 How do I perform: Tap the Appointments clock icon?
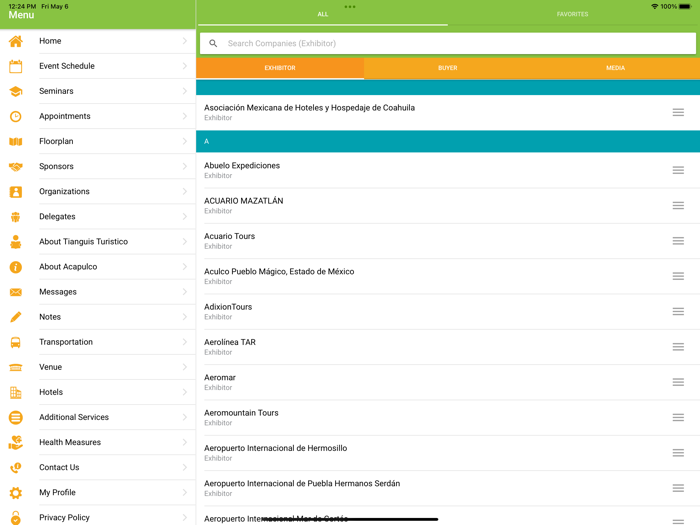(16, 116)
